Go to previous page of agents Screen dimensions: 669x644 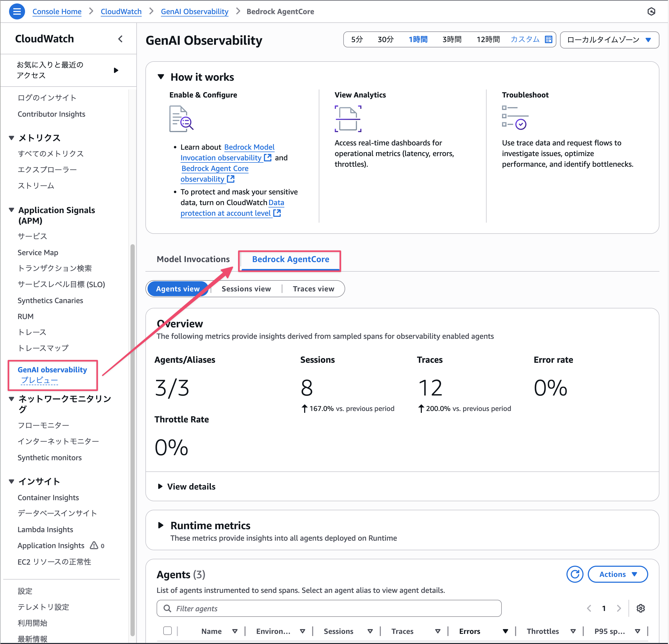[x=589, y=608]
